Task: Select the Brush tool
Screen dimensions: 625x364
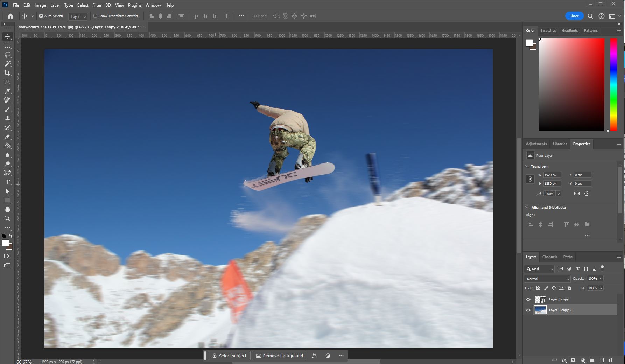Action: tap(7, 109)
